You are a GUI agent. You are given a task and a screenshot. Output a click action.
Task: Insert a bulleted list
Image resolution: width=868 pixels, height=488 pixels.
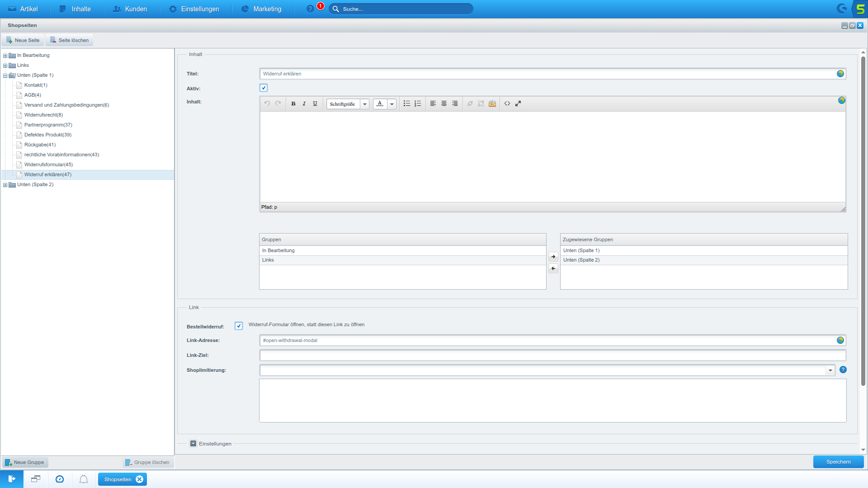[x=407, y=103]
